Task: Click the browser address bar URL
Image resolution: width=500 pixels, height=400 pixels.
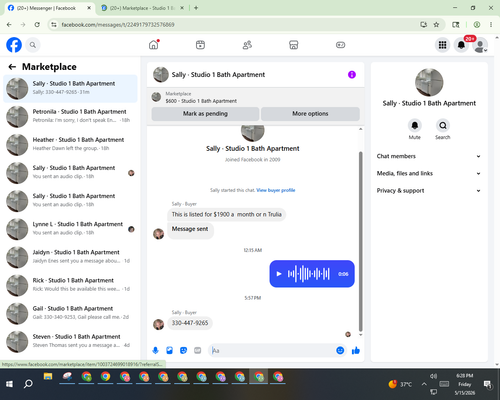Action: [118, 24]
